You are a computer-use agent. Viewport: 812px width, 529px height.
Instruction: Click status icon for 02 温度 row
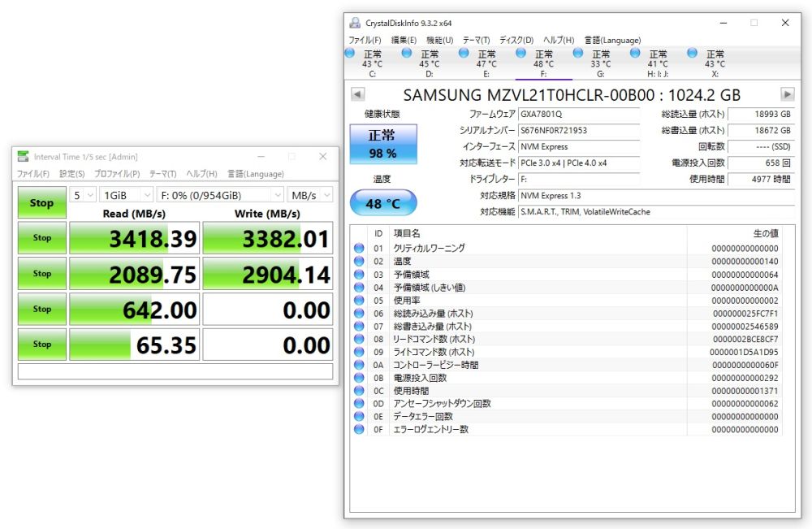[359, 261]
